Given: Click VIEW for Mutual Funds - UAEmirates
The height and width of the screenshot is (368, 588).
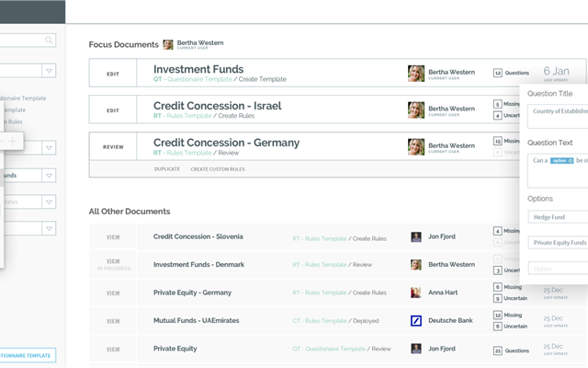Looking at the screenshot, I should pos(113,321).
